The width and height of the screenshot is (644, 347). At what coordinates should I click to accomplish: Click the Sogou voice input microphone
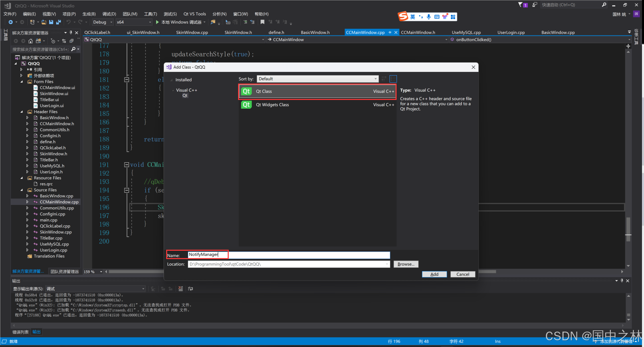[429, 17]
